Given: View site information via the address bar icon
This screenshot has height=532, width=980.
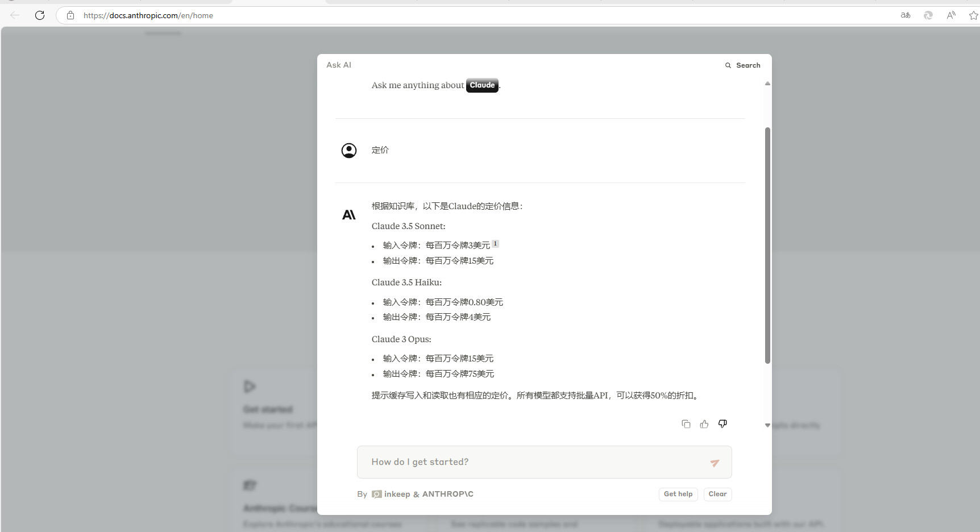Looking at the screenshot, I should [70, 15].
